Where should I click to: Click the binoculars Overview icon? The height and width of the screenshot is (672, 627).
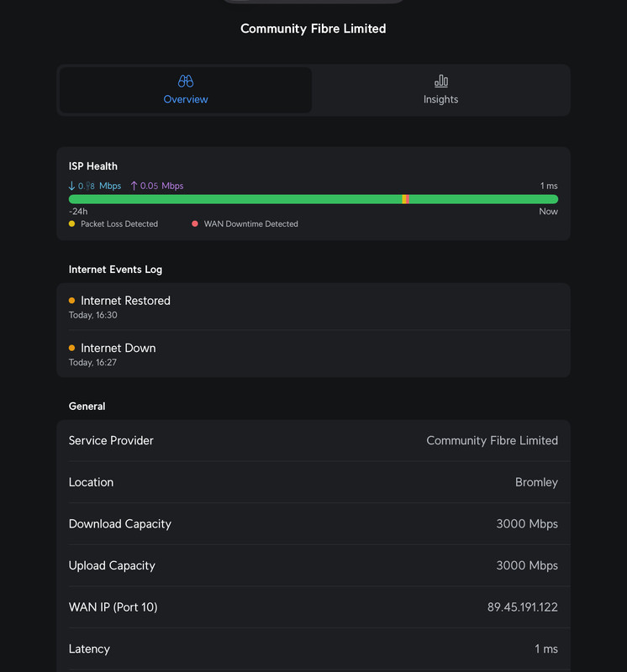pos(186,81)
